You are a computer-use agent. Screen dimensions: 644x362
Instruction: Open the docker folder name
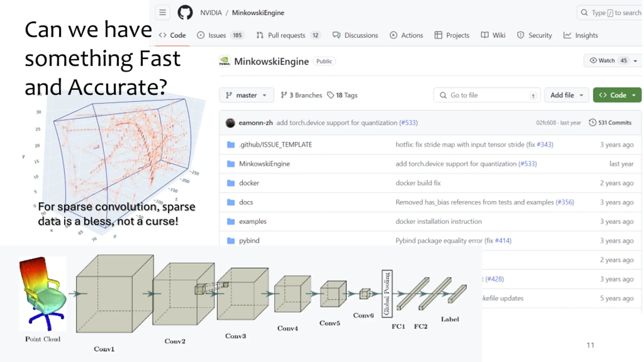[x=249, y=183]
